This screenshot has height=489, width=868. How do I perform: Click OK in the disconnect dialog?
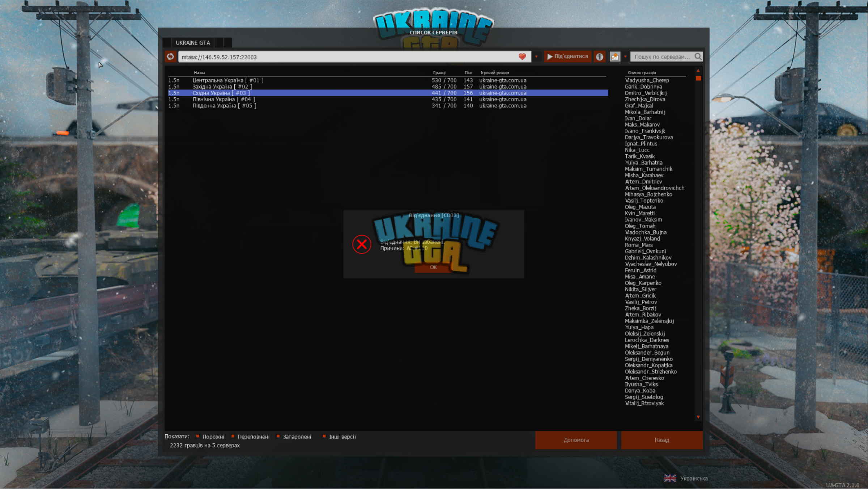(433, 267)
